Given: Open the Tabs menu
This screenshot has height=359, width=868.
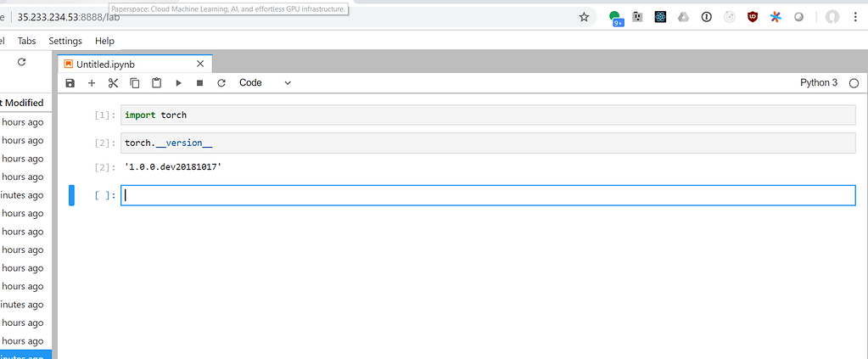Looking at the screenshot, I should tap(27, 41).
